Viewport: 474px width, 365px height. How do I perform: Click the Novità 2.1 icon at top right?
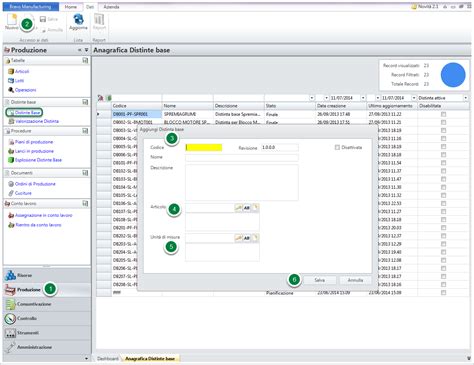coord(414,6)
